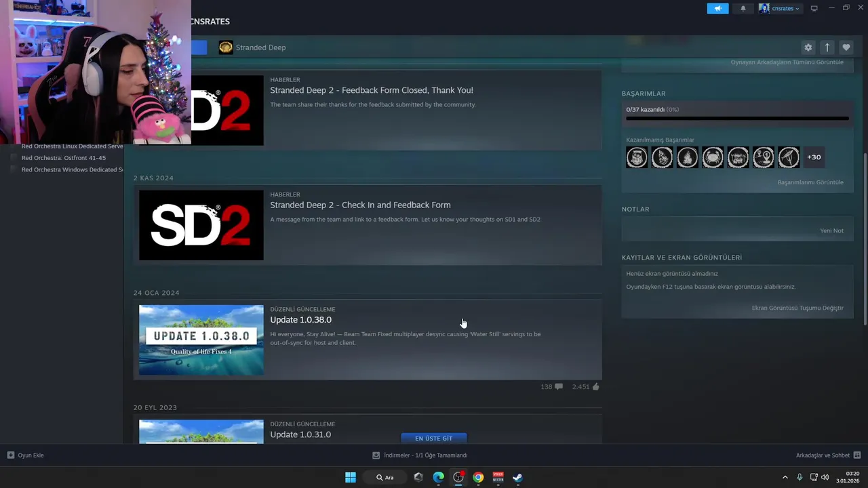Open the Feedback Form Closed news thumbnail
This screenshot has height=488, width=868.
click(x=227, y=110)
